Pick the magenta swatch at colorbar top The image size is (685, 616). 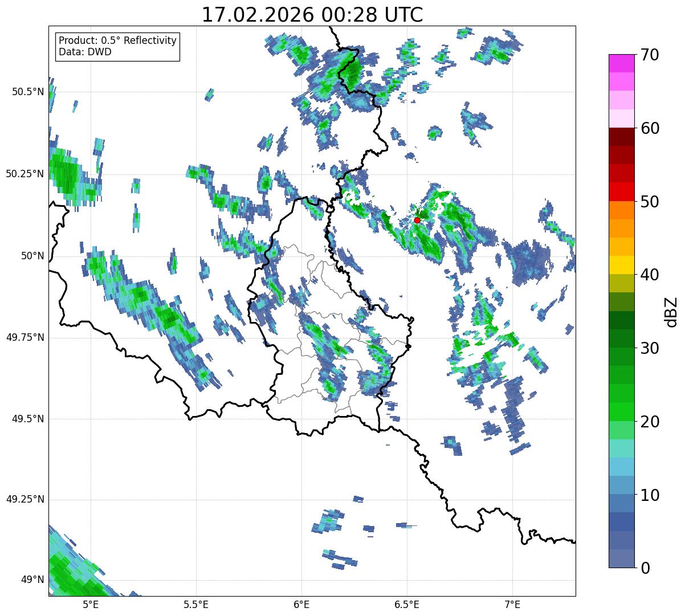pyautogui.click(x=621, y=63)
